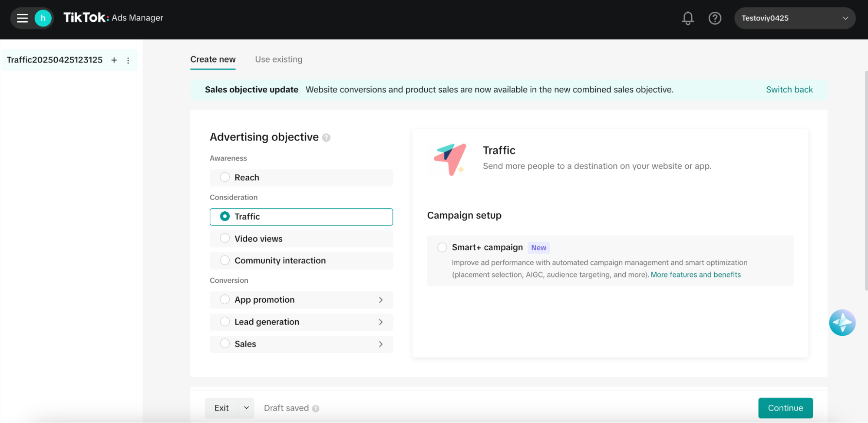
Task: Open the Exit button dropdown arrow
Action: click(246, 408)
